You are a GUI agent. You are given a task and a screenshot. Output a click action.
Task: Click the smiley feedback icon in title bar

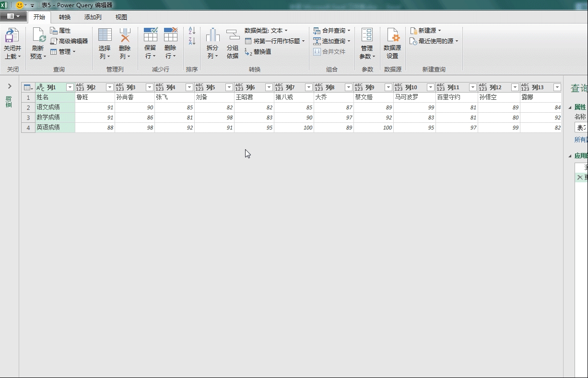click(x=20, y=5)
